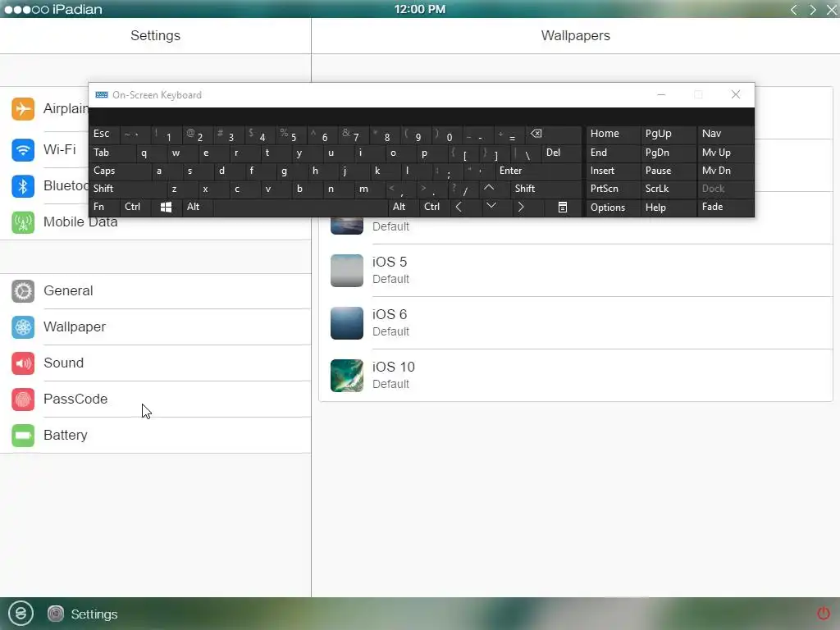Toggle left Alt key on keyboard
The height and width of the screenshot is (630, 840).
pyautogui.click(x=198, y=207)
